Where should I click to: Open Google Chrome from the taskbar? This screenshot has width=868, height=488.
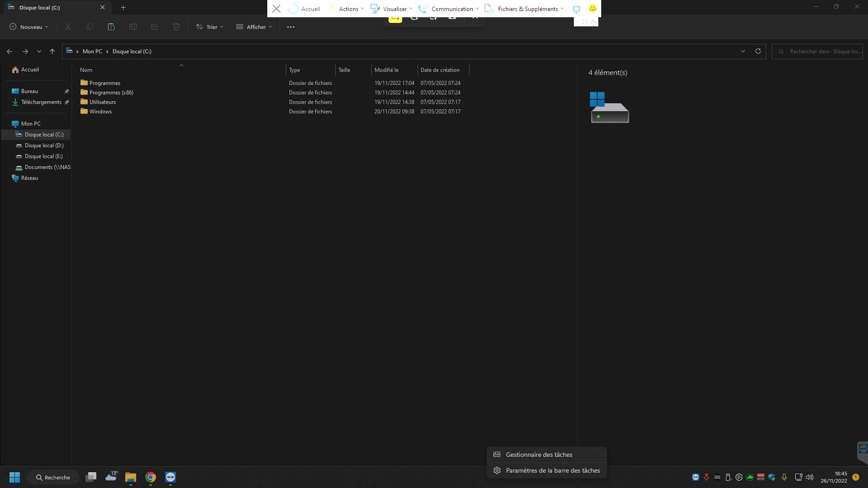pyautogui.click(x=150, y=477)
